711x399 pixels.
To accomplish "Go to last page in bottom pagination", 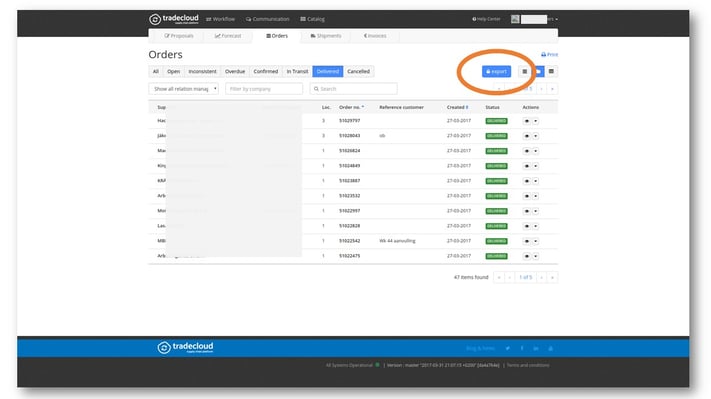I will tap(552, 277).
